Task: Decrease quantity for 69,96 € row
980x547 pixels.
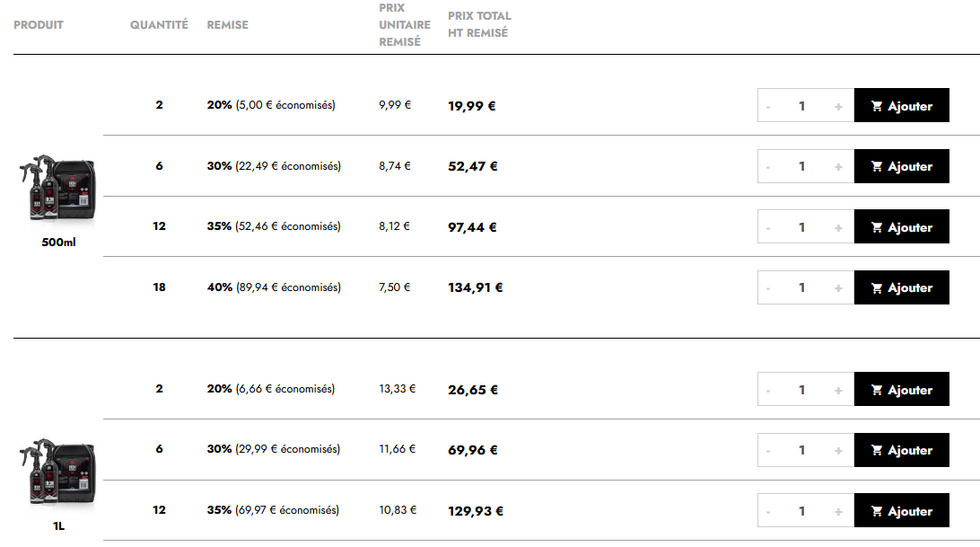Action: tap(768, 450)
